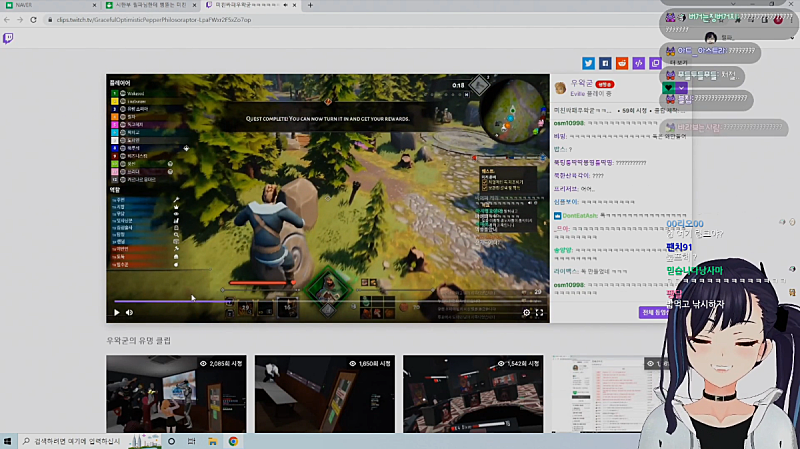Go back in browser history
Viewport: 800px width, 449px height.
click(7, 20)
